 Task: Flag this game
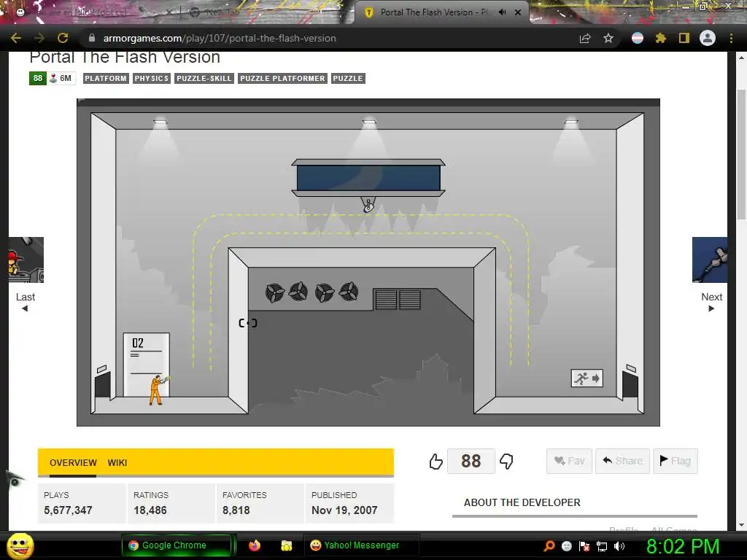pos(675,461)
